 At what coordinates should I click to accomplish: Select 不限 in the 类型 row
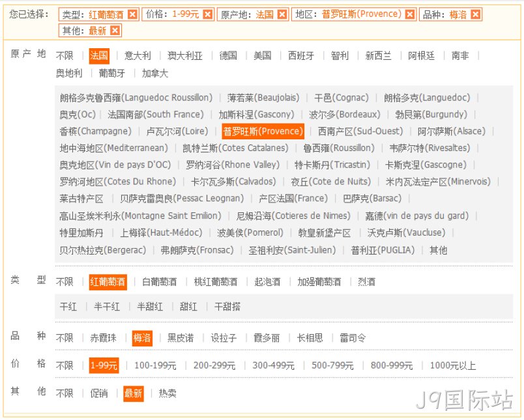coord(65,282)
